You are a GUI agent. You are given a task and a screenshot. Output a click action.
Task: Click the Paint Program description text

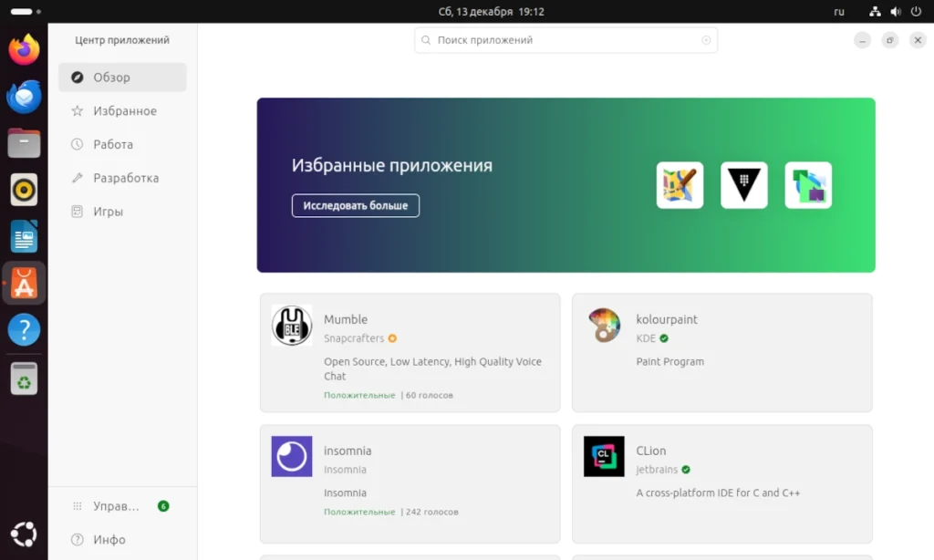pyautogui.click(x=670, y=361)
